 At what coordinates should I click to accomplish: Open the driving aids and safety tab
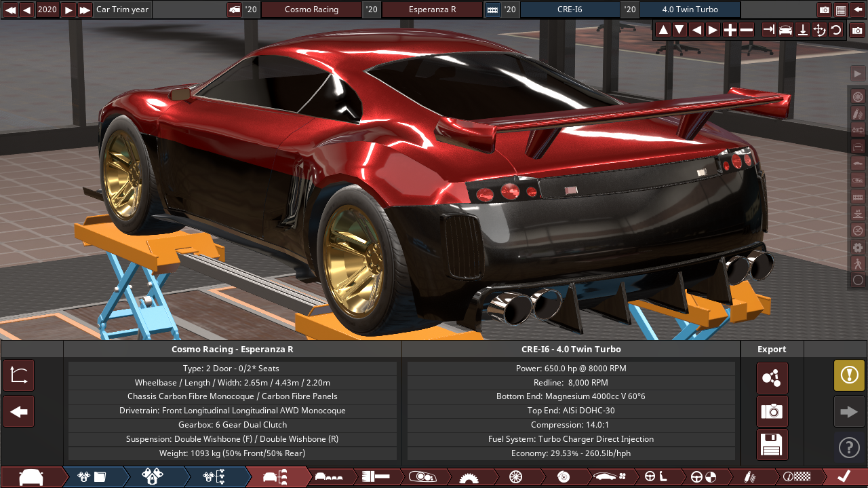point(703,477)
